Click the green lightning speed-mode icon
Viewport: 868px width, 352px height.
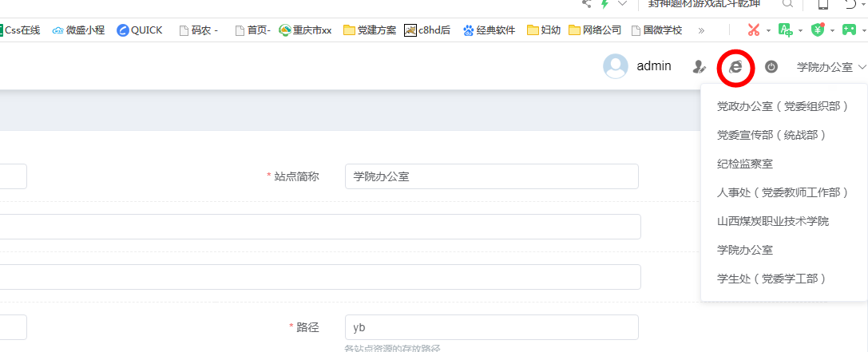pyautogui.click(x=605, y=4)
